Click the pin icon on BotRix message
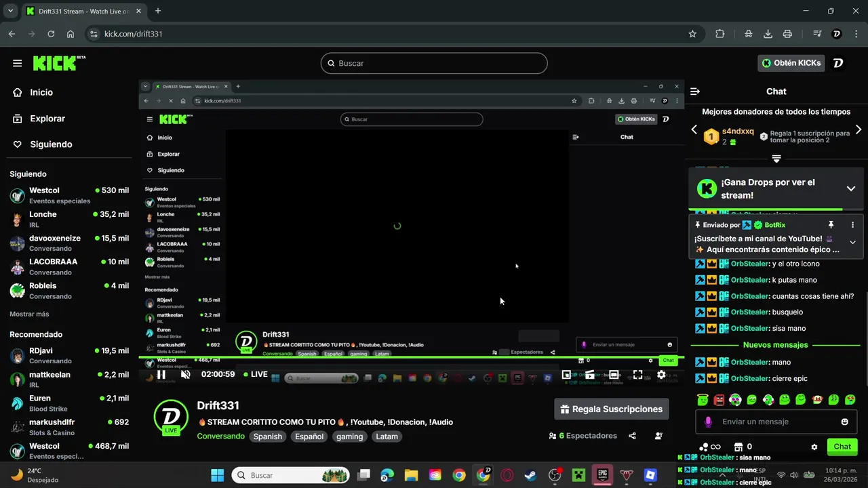Screen dimensions: 868x488 point(831,224)
